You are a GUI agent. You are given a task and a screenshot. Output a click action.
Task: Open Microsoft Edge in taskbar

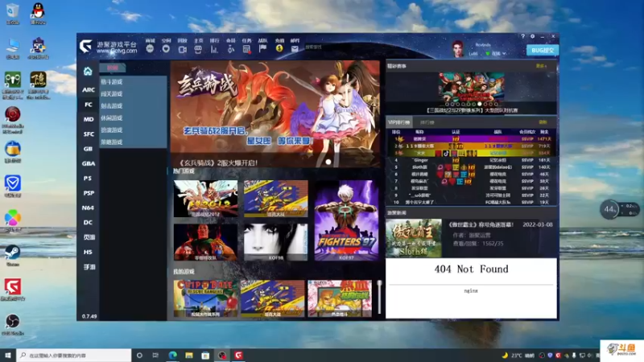point(172,356)
